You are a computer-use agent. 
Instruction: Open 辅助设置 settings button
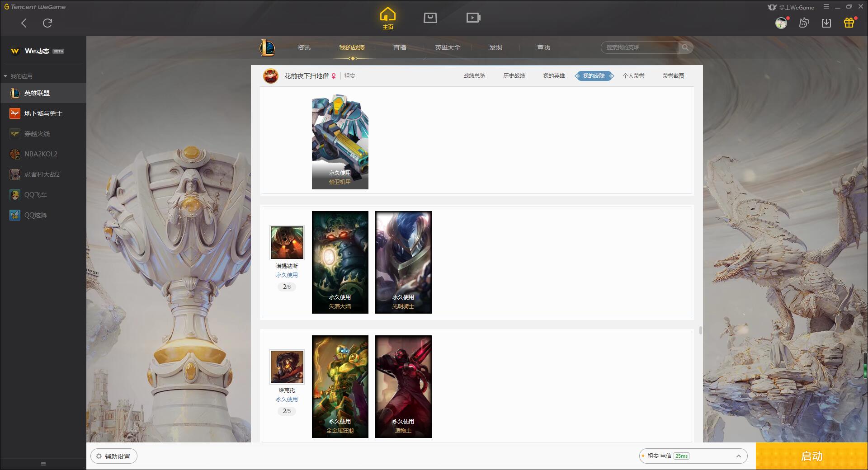(114, 456)
